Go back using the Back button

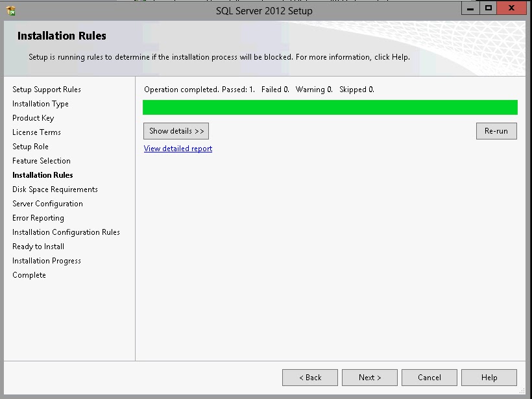tap(309, 378)
